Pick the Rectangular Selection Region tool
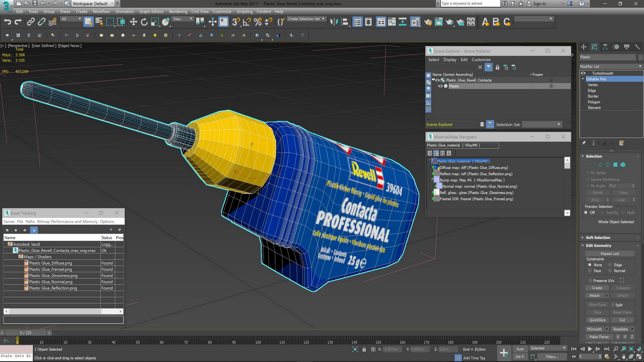 tap(110, 22)
